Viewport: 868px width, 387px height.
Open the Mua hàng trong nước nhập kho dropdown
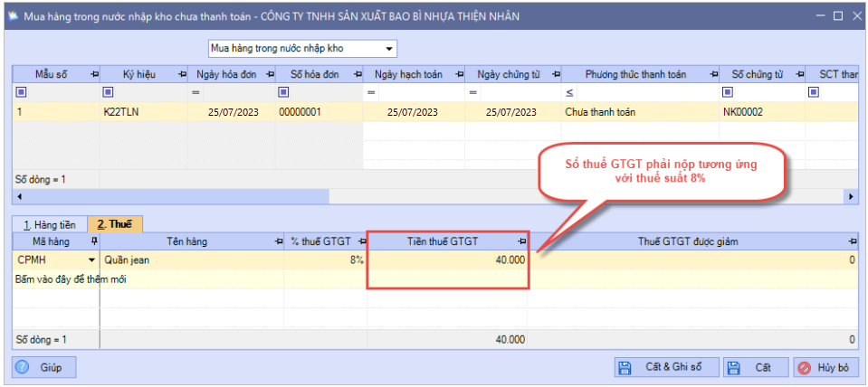(389, 48)
